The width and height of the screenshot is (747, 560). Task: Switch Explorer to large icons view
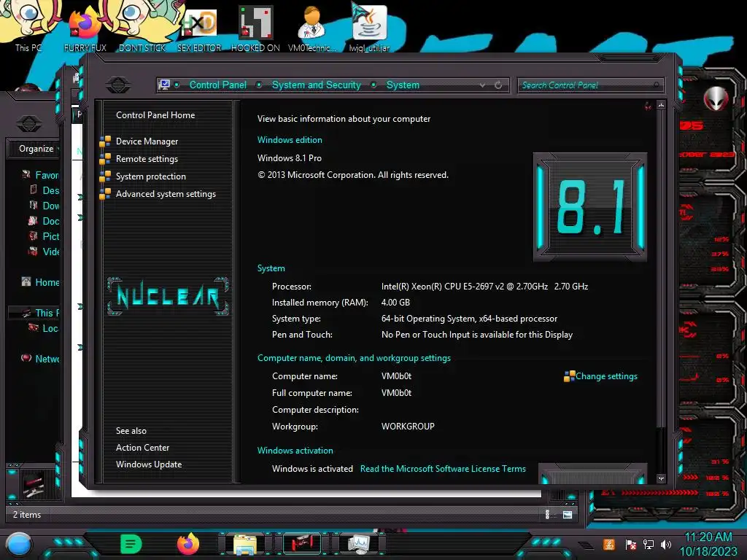[568, 514]
